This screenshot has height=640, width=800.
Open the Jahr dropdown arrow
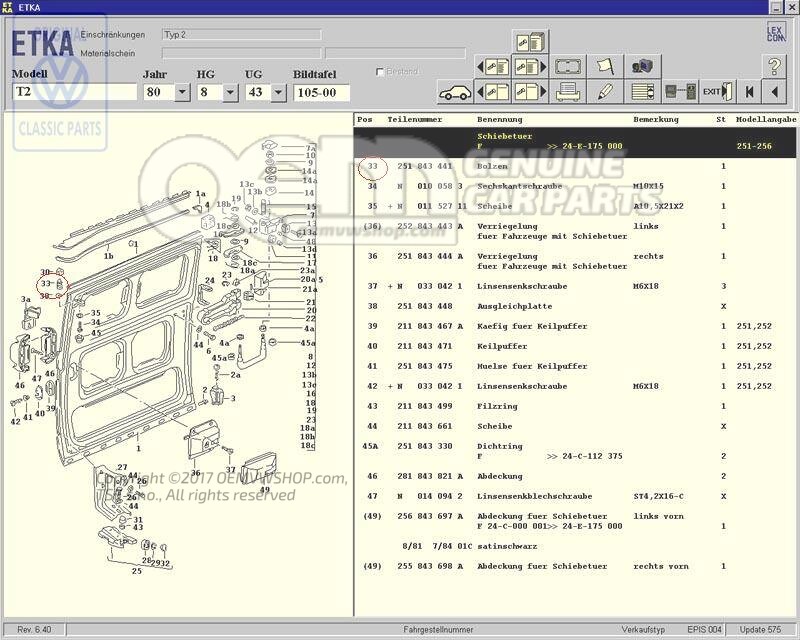[x=182, y=92]
